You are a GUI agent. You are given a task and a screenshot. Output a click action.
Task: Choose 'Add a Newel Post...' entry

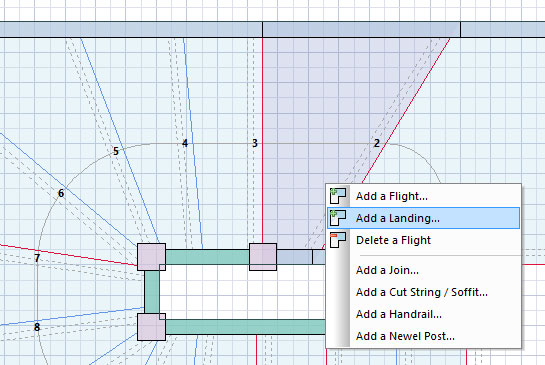pos(423,336)
